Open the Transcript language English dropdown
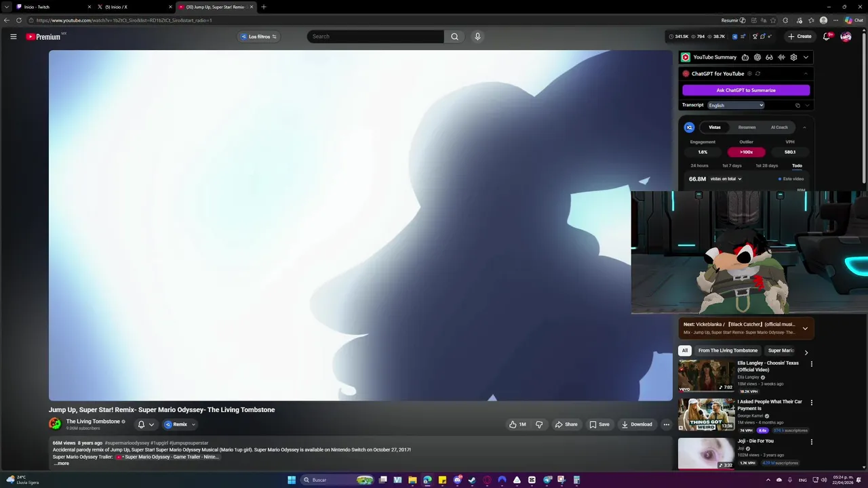The image size is (868, 488). [736, 105]
